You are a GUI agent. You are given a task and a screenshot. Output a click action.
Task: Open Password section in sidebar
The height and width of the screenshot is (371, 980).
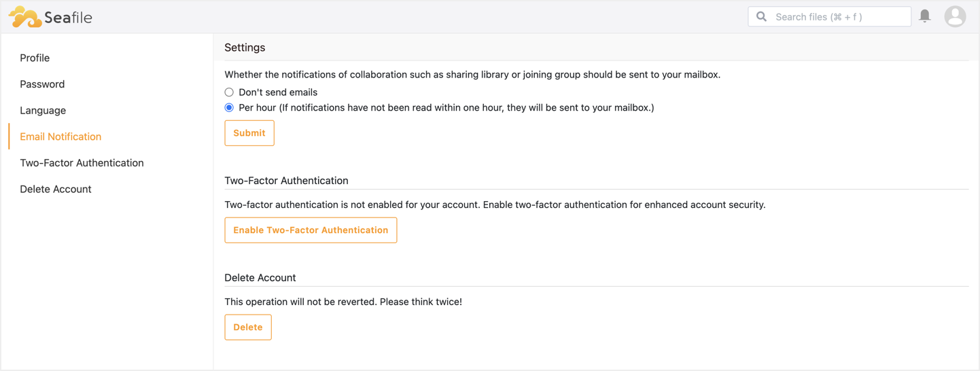pyautogui.click(x=42, y=84)
